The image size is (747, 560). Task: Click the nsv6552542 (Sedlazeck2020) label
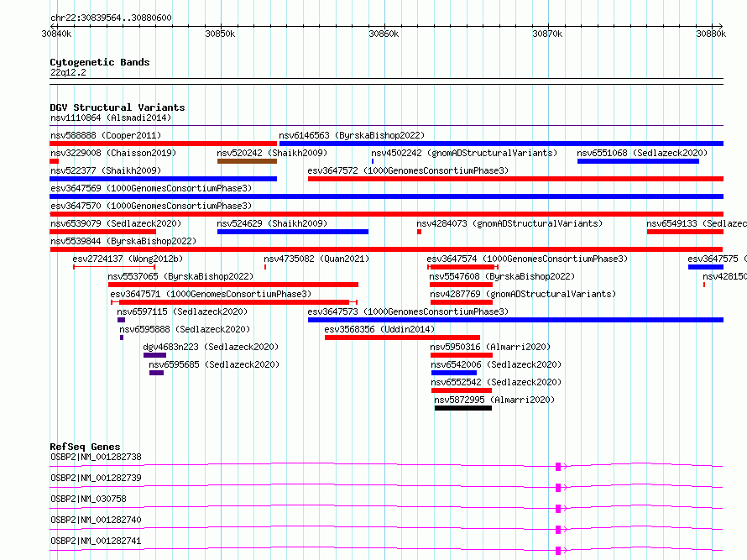click(x=496, y=382)
